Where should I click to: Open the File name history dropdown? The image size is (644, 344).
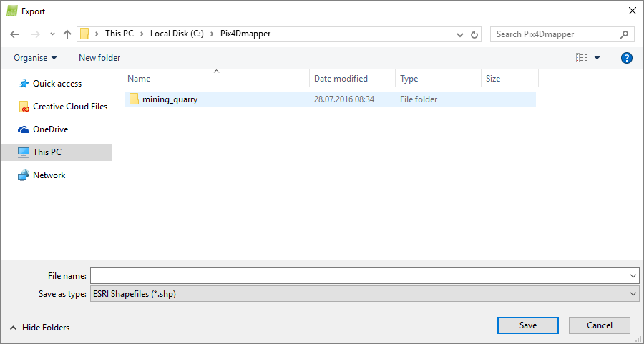point(633,276)
